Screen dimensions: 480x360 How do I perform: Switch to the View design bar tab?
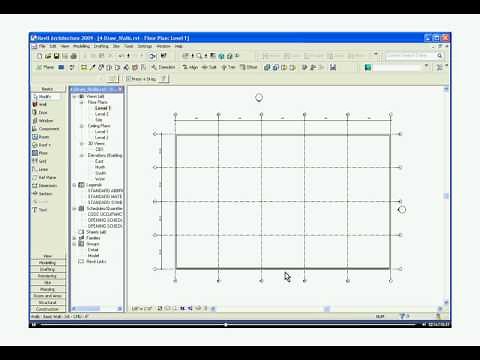(48, 256)
